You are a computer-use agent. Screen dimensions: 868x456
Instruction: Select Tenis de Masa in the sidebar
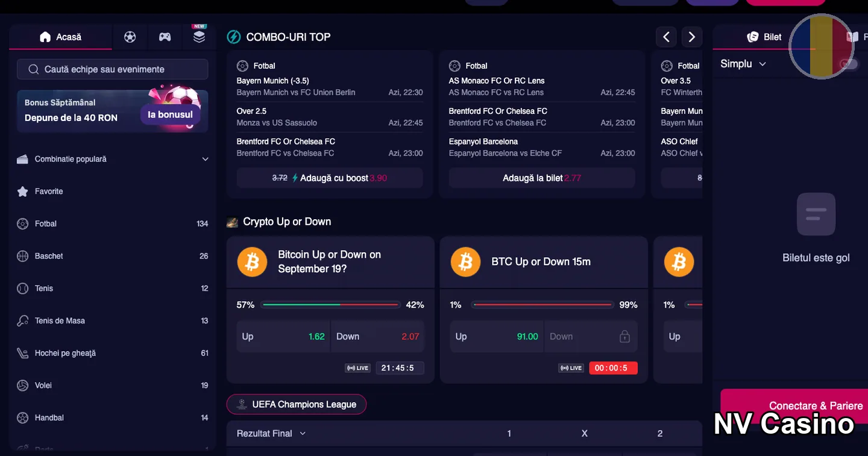point(112,321)
